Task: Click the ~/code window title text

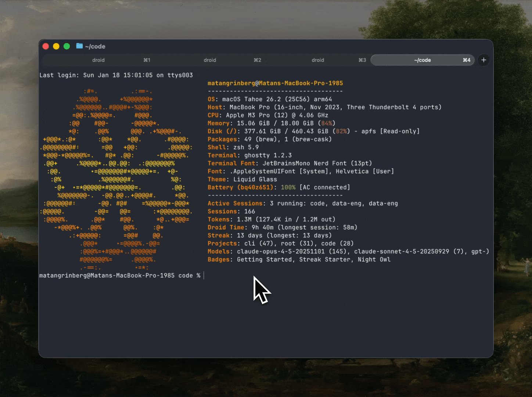Action: 95,46
